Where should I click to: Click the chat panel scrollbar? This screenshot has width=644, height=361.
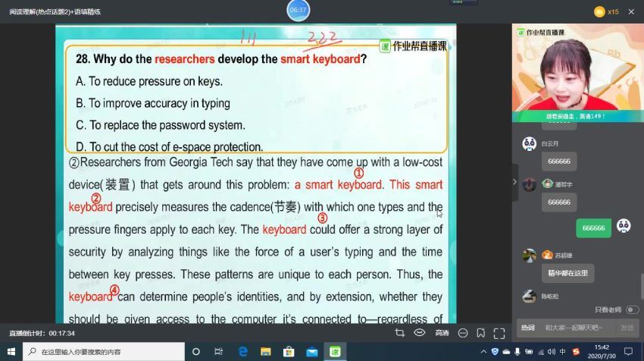pos(642,287)
